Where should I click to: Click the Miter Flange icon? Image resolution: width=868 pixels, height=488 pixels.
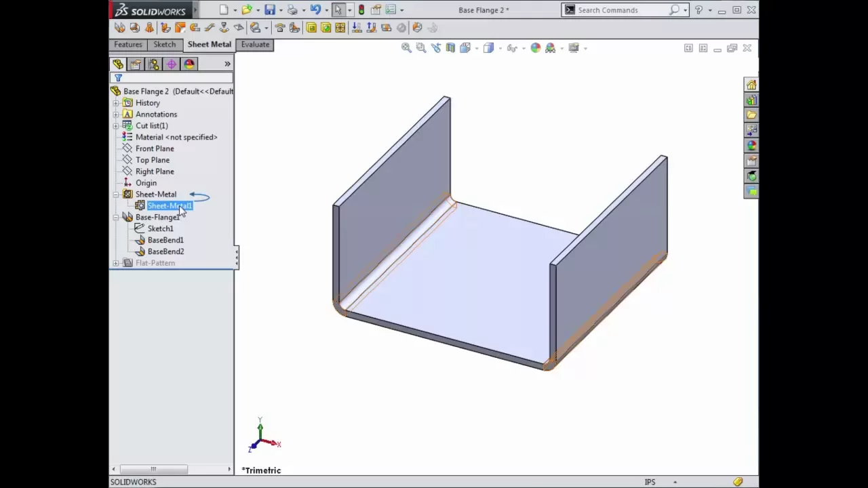[180, 28]
